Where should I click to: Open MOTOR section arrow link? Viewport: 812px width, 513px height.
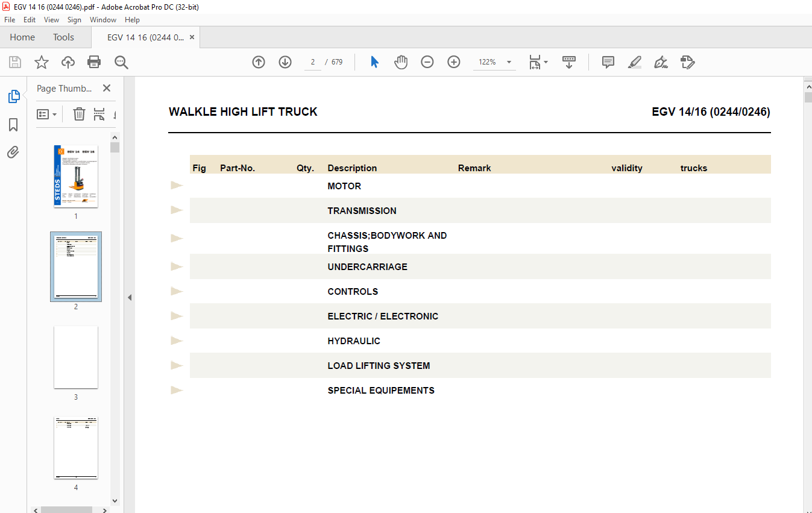click(x=177, y=185)
